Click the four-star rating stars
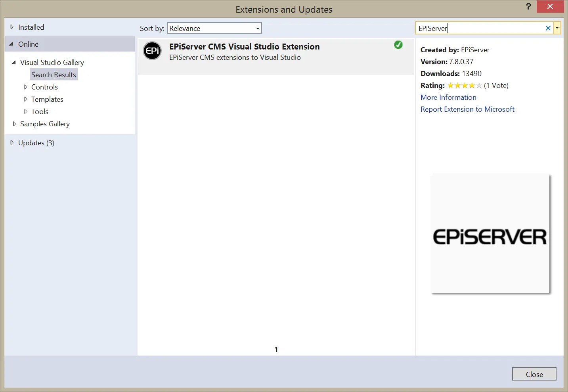Image resolution: width=568 pixels, height=392 pixels. [x=465, y=85]
